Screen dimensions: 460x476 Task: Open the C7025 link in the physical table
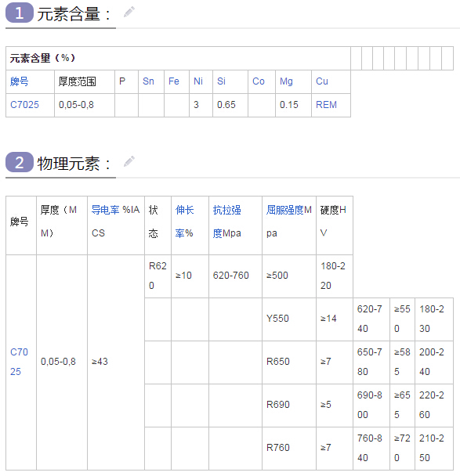pyautogui.click(x=19, y=362)
